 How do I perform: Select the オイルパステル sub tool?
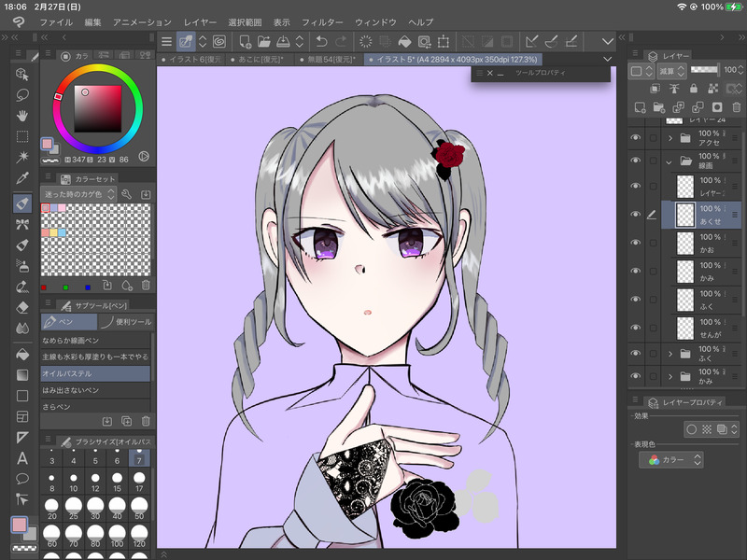point(95,373)
